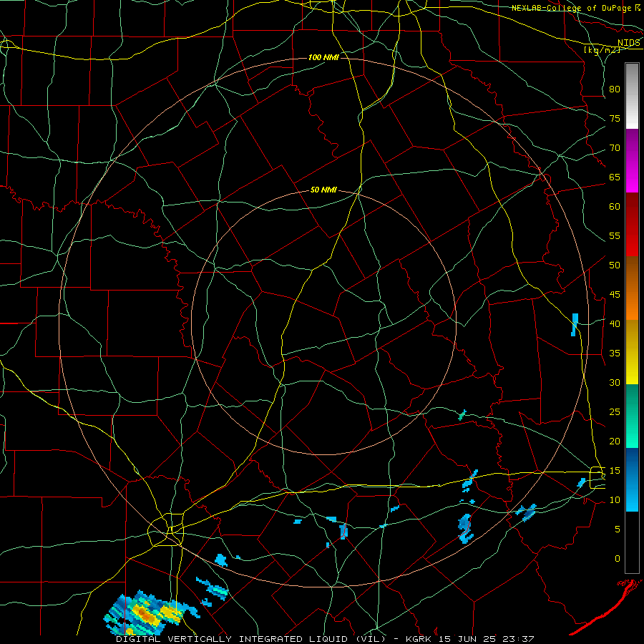Click the 45 value on the color scale
Image resolution: width=644 pixels, height=644 pixels.
pos(615,295)
